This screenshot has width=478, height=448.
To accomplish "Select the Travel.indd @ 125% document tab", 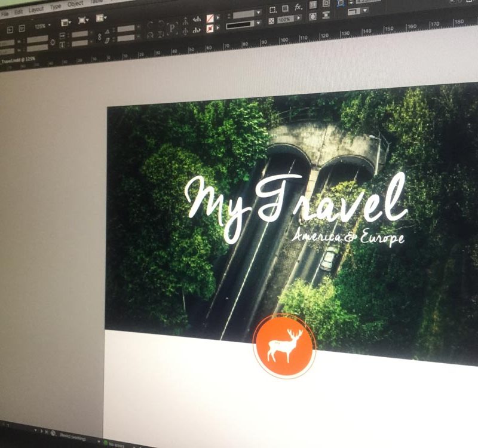I will (19, 60).
